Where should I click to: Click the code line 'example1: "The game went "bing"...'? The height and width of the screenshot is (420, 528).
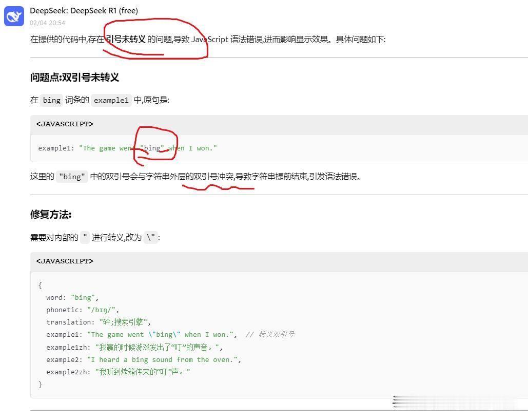(127, 148)
